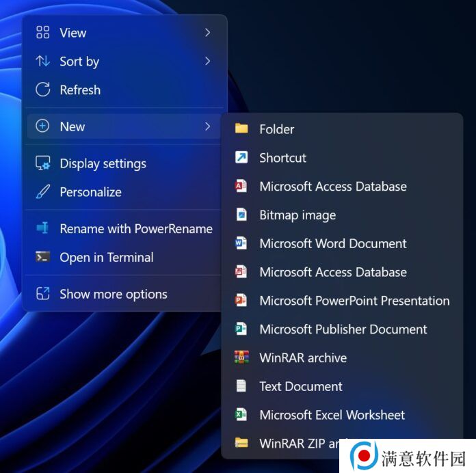This screenshot has width=476, height=473.
Task: Click the Shortcut arrow icon
Action: pos(241,157)
